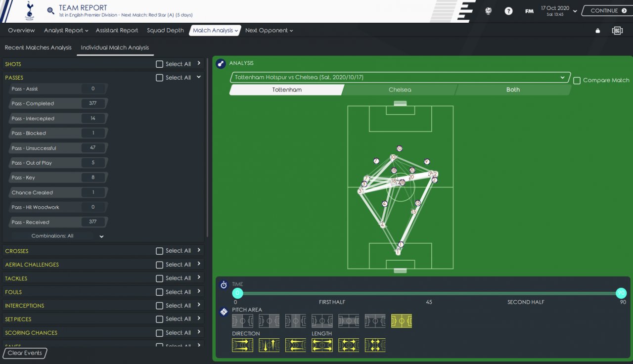Screen dimensions: 633x364
Task: Open the FM menu logo
Action: tap(529, 11)
